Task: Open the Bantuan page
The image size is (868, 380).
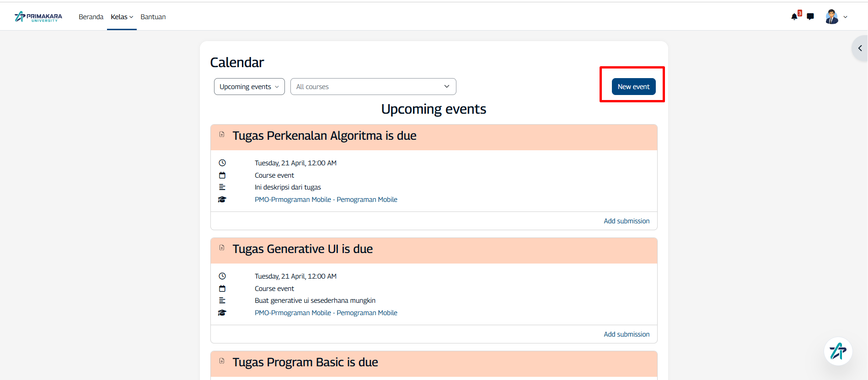Action: pos(153,17)
